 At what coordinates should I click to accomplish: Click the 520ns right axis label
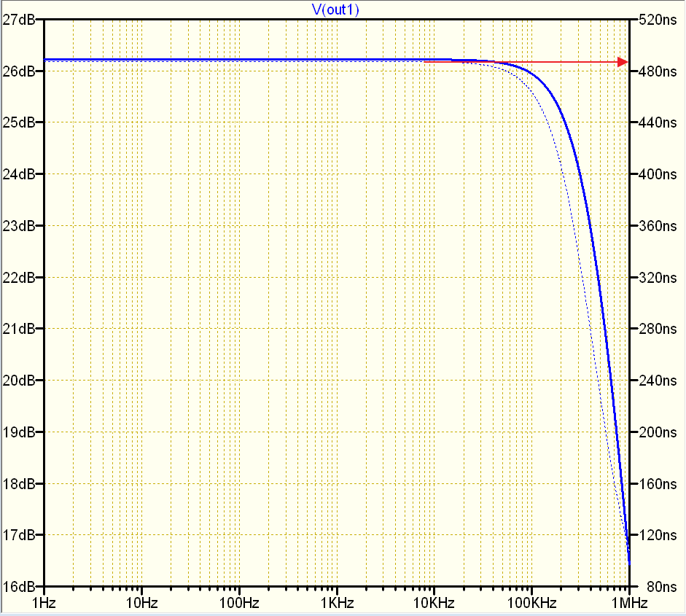pos(658,20)
